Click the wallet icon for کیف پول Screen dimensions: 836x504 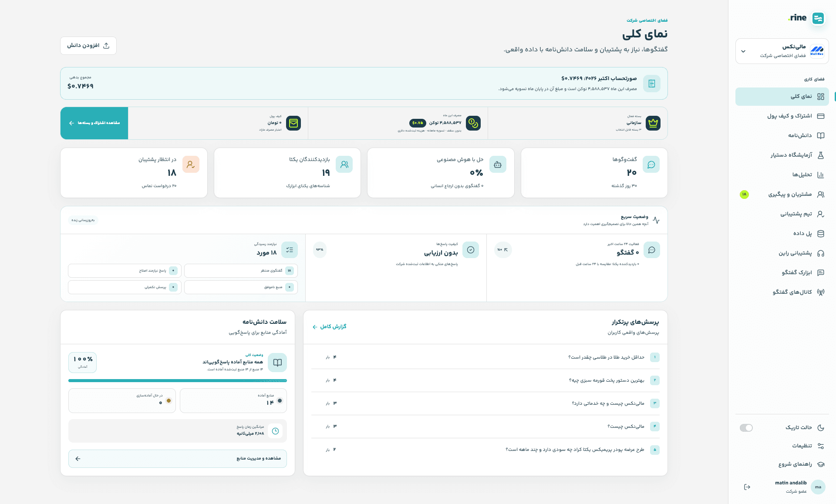click(293, 123)
